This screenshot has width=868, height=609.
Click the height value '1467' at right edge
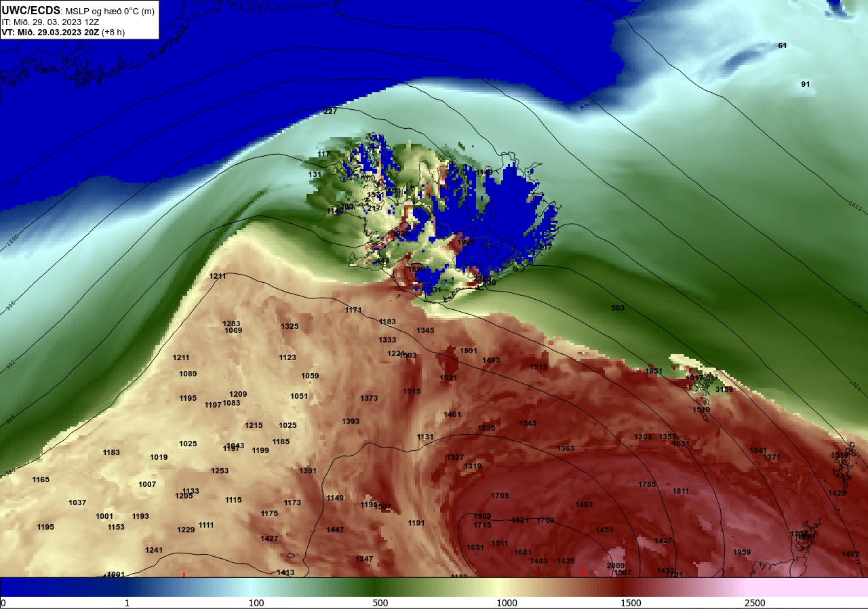[850, 554]
